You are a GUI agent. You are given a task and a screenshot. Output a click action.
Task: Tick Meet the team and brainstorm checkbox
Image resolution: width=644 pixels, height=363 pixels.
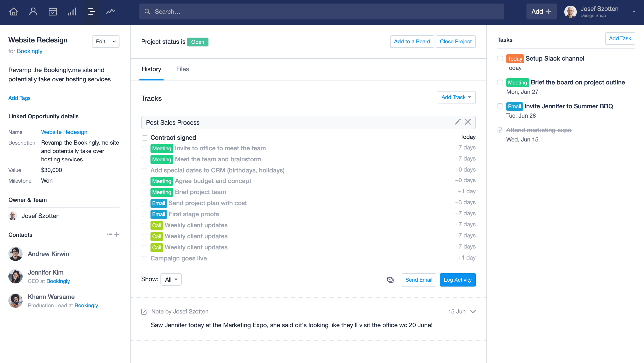145,160
